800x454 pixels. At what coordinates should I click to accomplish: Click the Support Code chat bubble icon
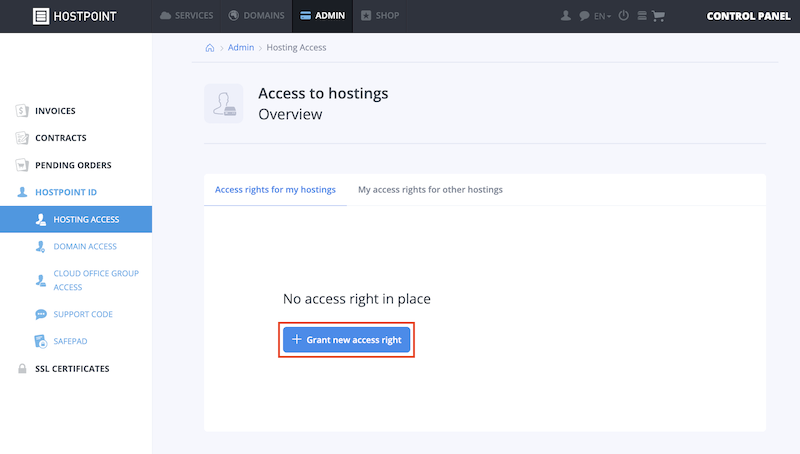click(41, 314)
